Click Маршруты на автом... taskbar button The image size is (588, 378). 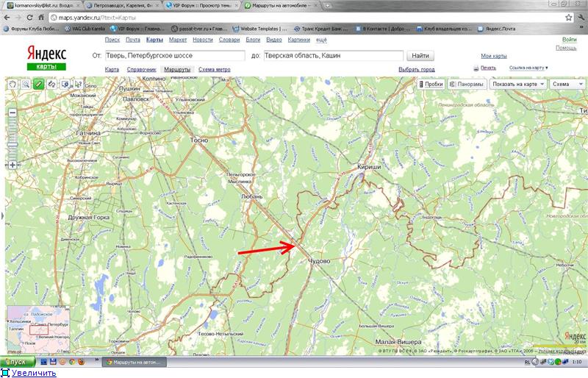tap(135, 363)
